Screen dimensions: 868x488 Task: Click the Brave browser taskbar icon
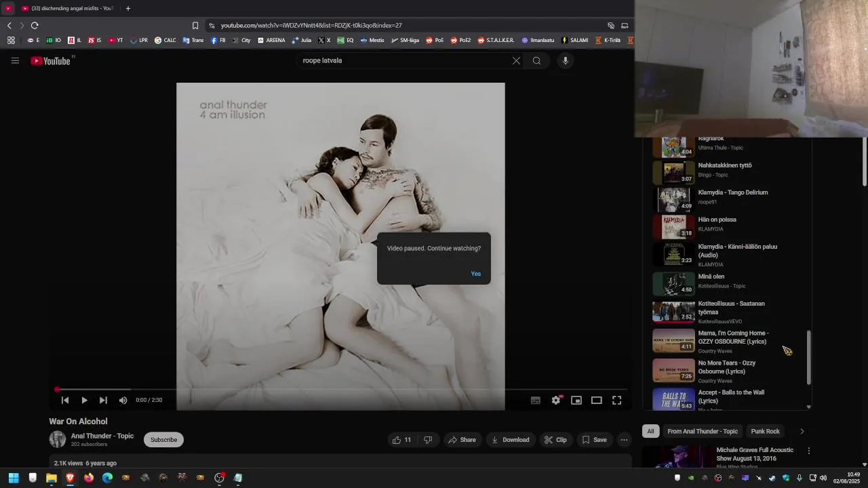[70, 478]
